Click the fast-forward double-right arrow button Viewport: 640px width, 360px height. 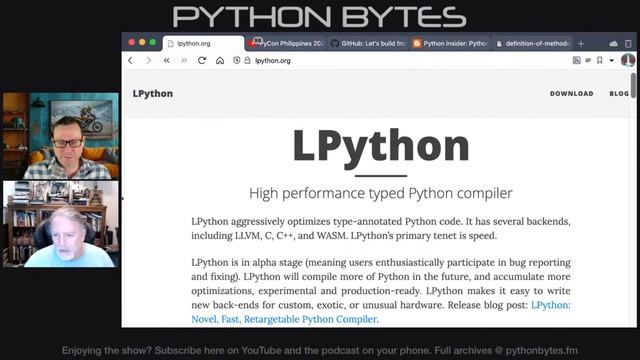point(184,60)
